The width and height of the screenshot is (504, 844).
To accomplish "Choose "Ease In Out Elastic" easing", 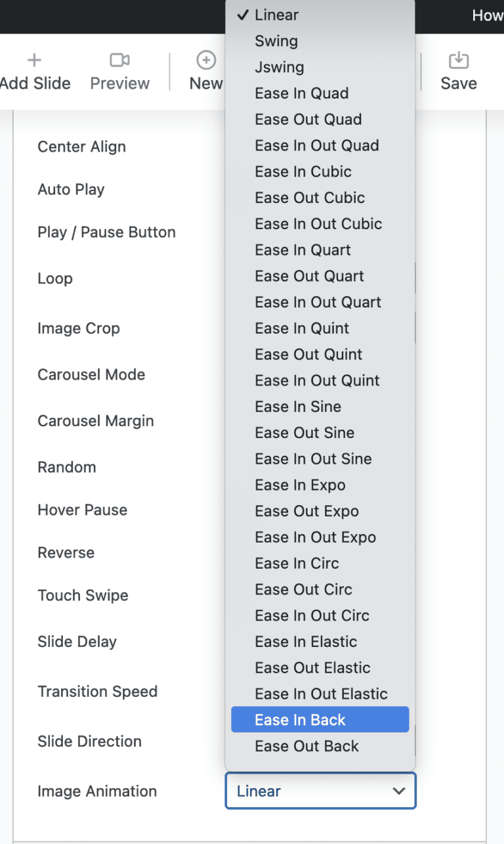I will point(320,694).
